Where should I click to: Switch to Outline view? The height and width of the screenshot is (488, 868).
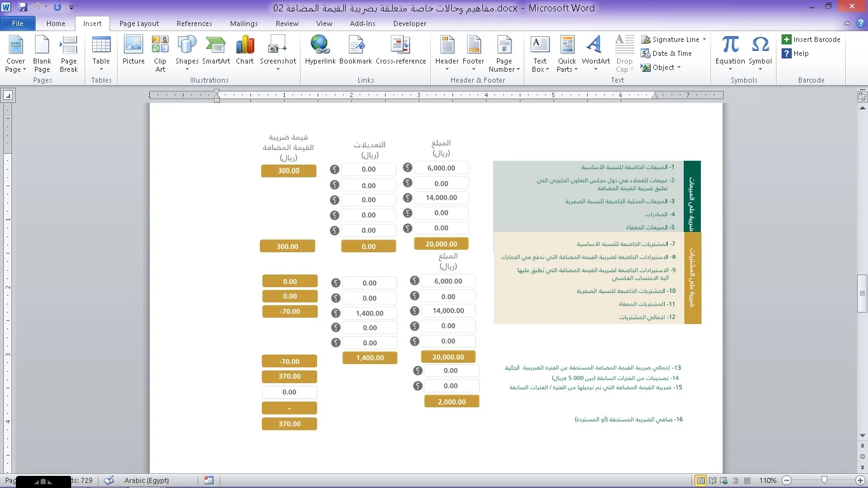click(x=735, y=480)
